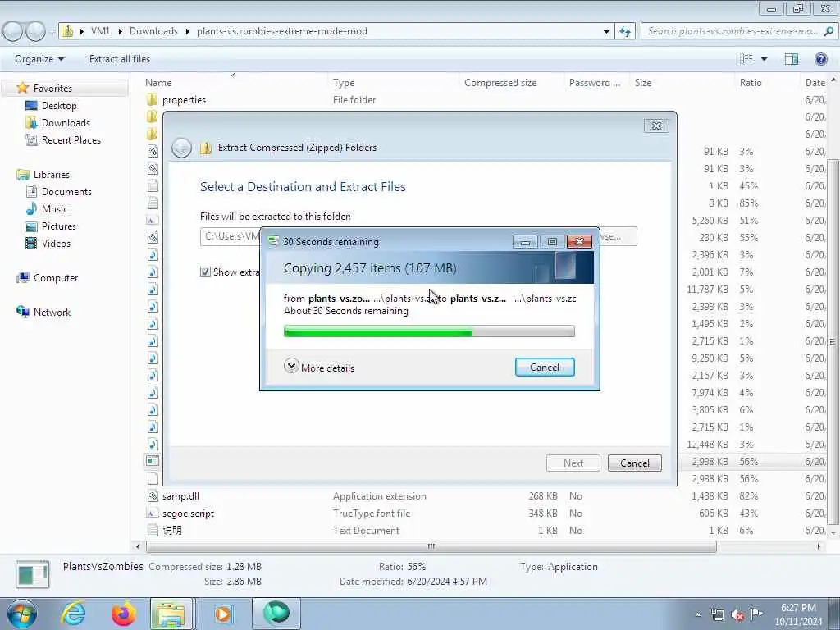The image size is (840, 630).
Task: Close the Extract Compressed Folders dialog
Action: [656, 126]
